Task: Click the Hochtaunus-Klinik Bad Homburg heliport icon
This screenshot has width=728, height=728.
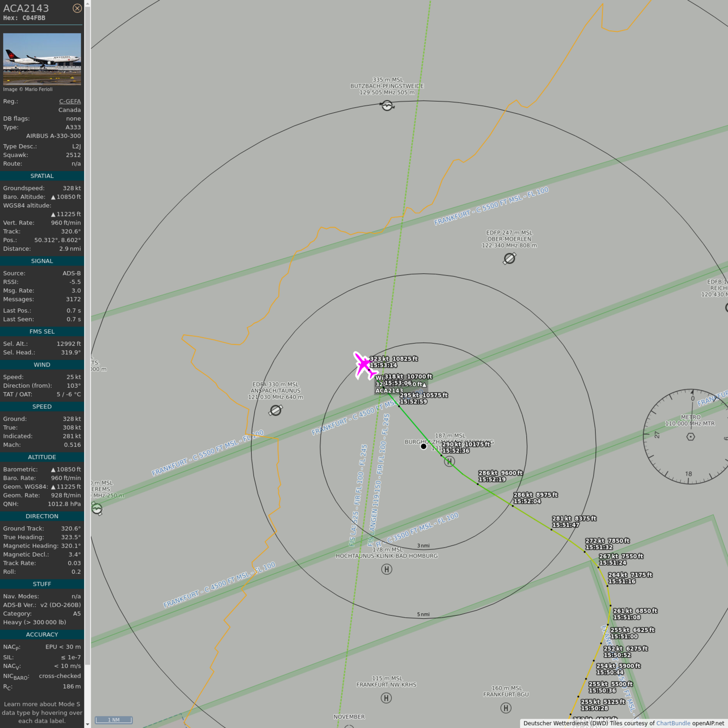Action: 387,569
